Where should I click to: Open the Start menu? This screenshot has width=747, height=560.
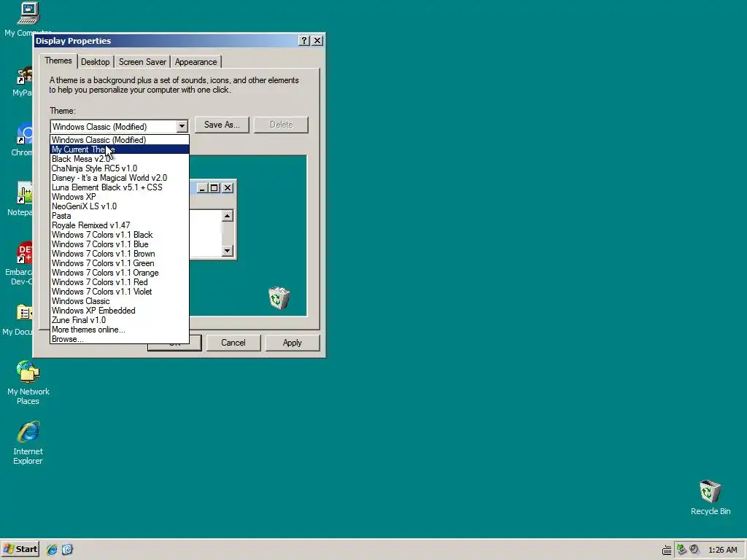[x=20, y=550]
